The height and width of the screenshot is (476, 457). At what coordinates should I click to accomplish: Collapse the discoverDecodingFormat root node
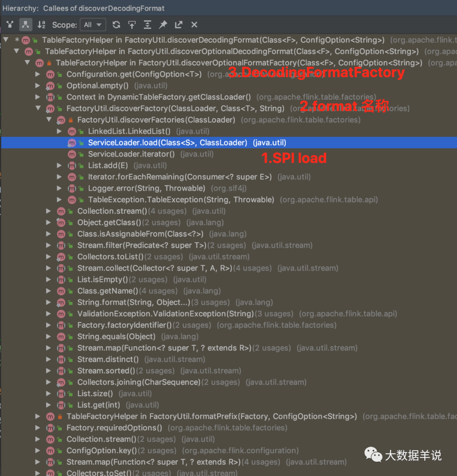[6, 39]
